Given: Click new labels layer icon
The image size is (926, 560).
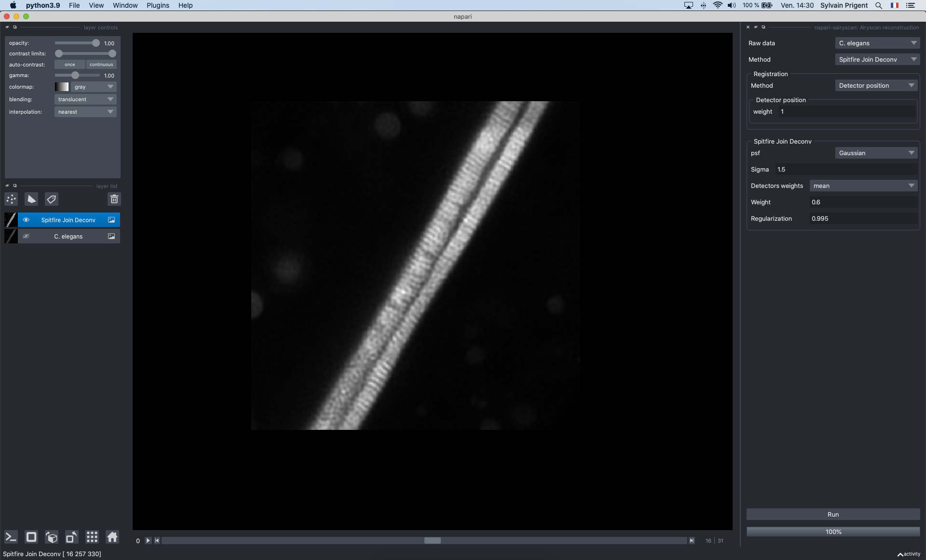Looking at the screenshot, I should click(52, 199).
